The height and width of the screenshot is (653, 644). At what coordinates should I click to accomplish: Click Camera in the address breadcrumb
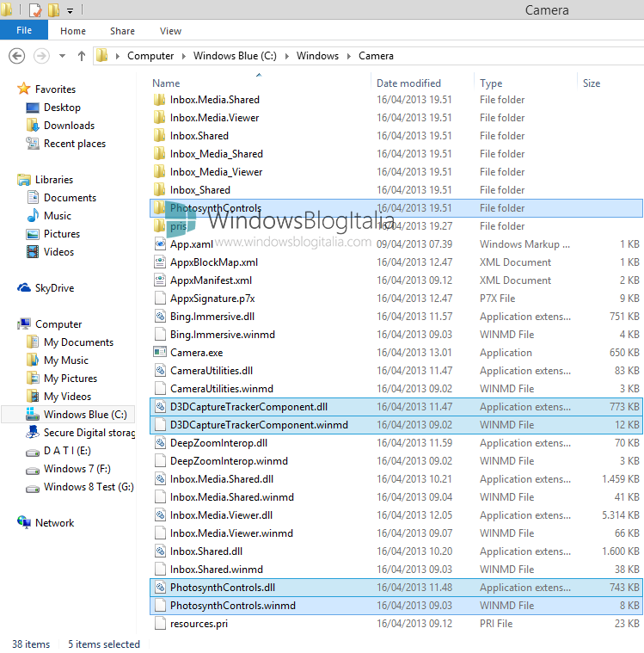click(x=376, y=56)
